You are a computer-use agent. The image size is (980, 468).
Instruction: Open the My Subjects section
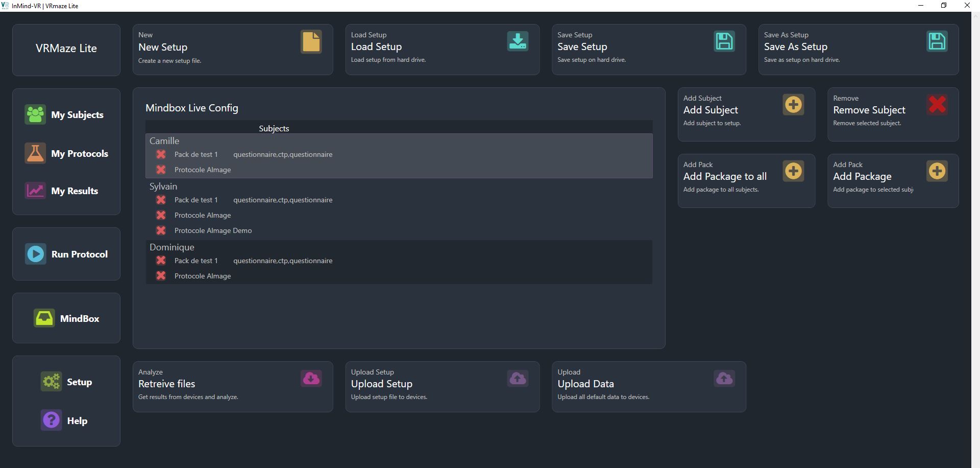pyautogui.click(x=77, y=115)
